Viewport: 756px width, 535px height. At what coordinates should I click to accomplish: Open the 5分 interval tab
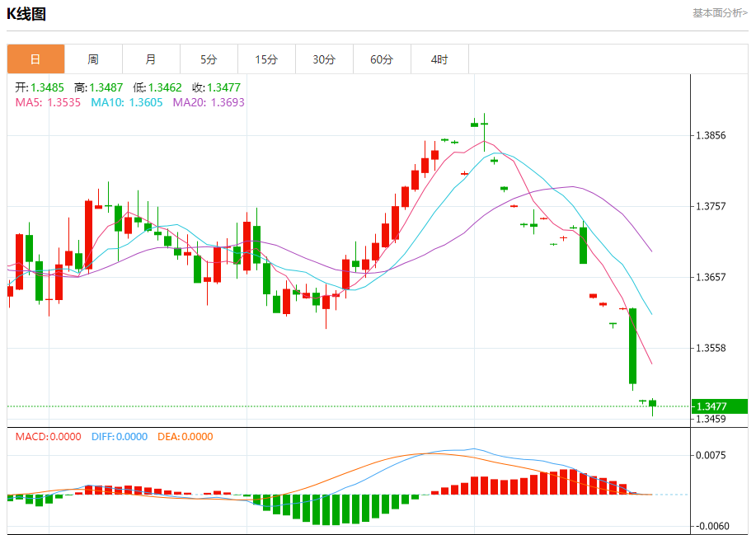click(x=209, y=59)
